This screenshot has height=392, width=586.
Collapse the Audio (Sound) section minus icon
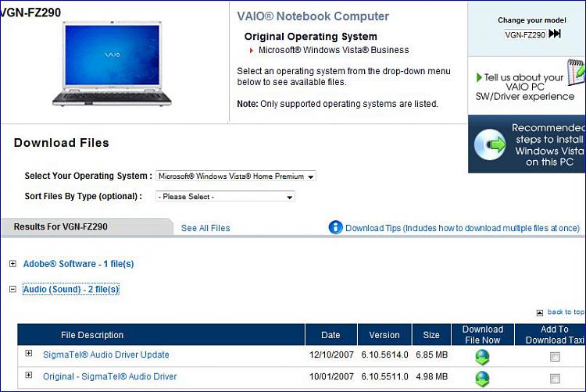coord(13,289)
